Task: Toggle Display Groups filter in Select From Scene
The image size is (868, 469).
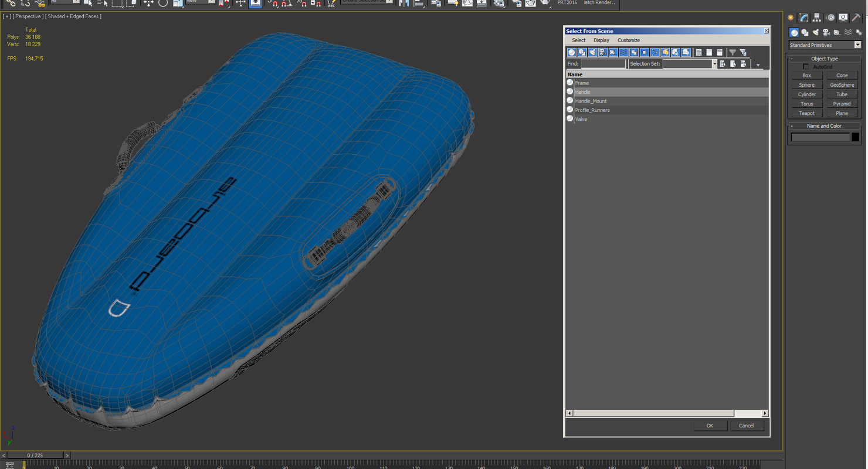Action: click(634, 53)
